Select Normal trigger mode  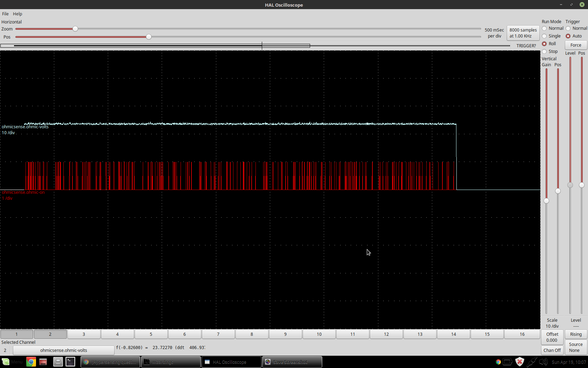pos(576,28)
